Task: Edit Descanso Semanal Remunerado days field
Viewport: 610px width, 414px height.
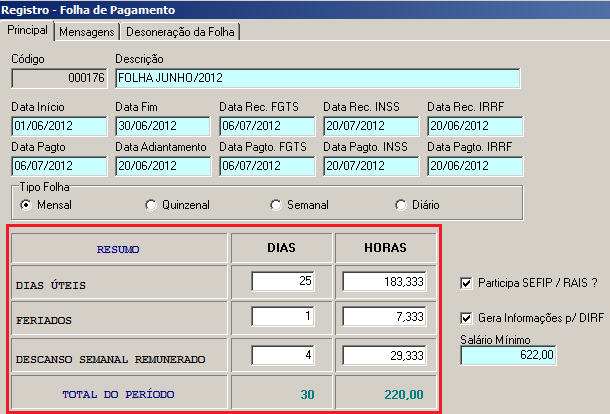Action: 283,355
